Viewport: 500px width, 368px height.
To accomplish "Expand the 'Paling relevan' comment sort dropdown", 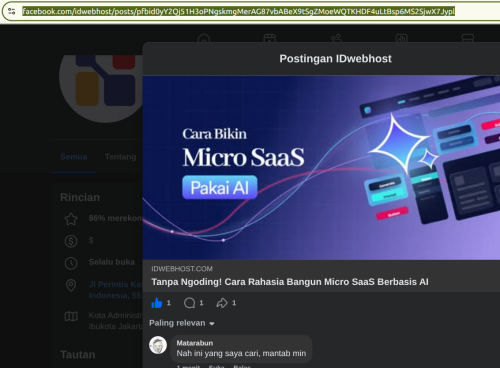I will click(182, 323).
